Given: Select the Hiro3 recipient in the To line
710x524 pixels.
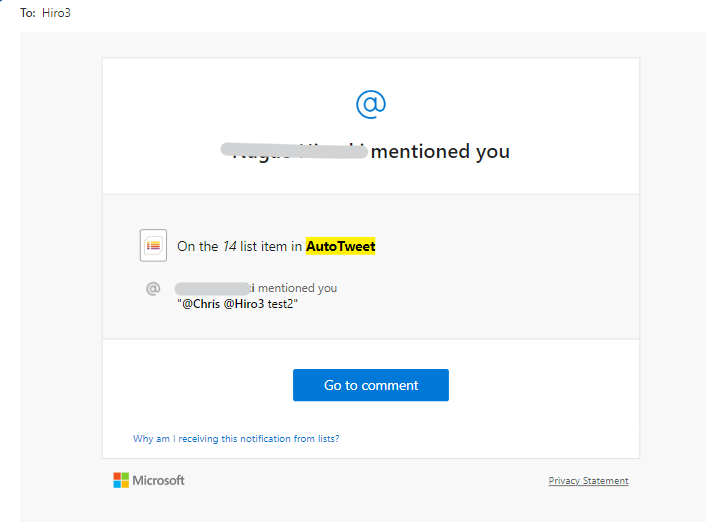Looking at the screenshot, I should 56,13.
